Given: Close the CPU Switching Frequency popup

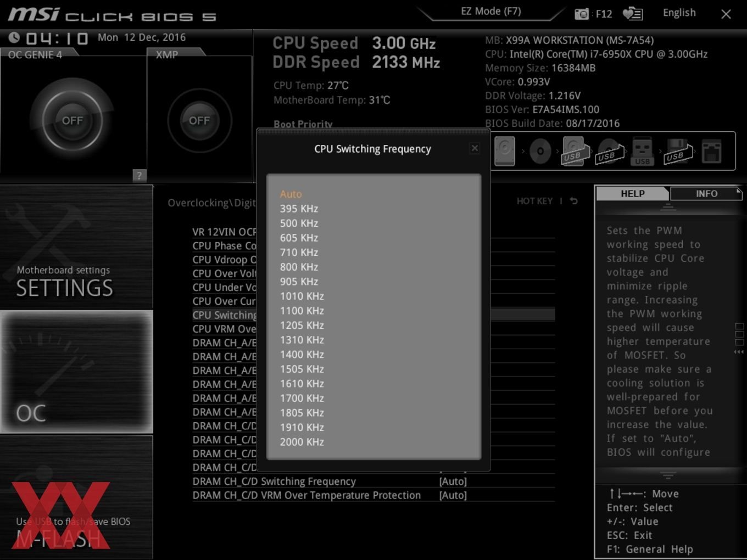Looking at the screenshot, I should coord(475,148).
